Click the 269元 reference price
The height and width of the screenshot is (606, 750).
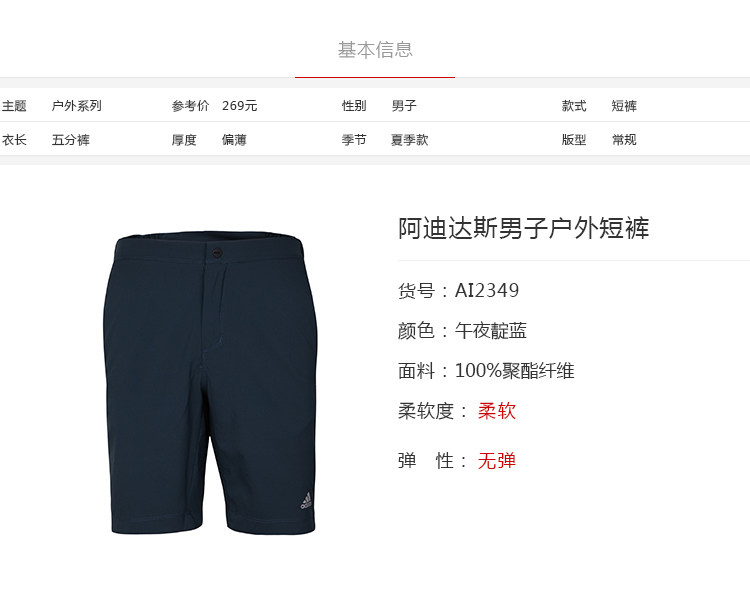click(x=240, y=106)
